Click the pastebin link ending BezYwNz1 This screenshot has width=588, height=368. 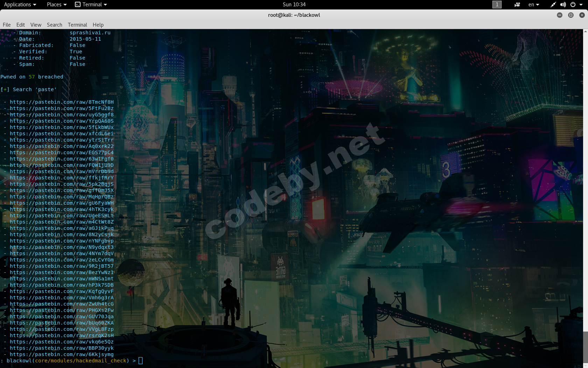[62, 272]
